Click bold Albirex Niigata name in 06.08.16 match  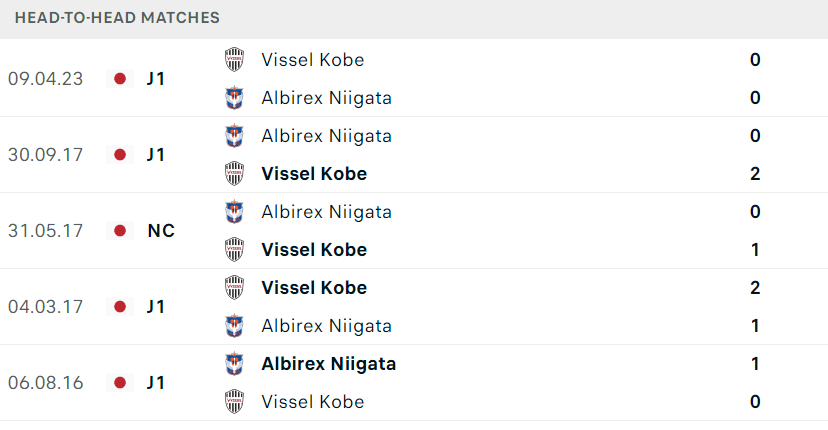point(328,364)
